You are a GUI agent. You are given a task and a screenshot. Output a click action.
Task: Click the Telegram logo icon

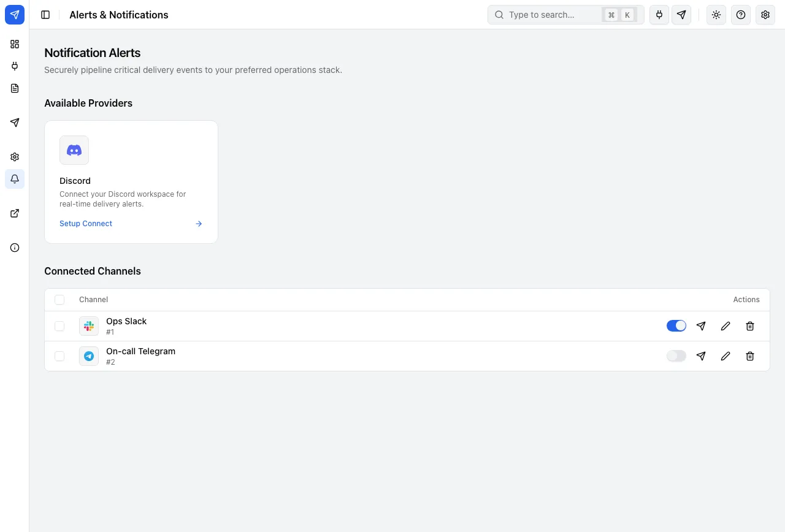89,356
